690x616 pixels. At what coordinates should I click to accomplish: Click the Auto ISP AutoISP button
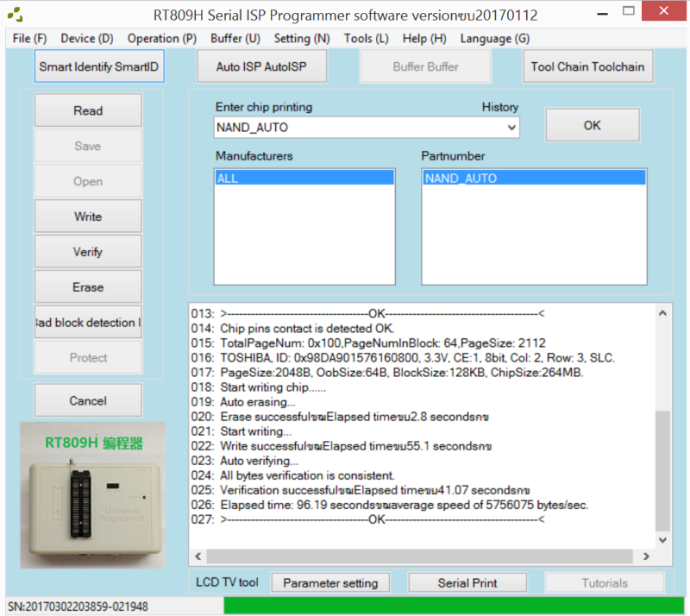(x=263, y=66)
